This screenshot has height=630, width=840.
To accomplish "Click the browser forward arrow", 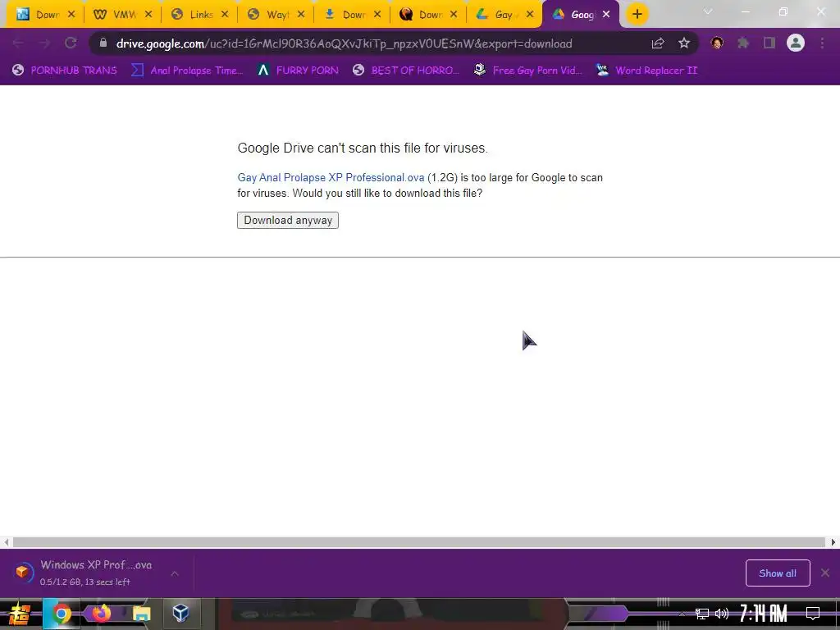I will tap(44, 43).
